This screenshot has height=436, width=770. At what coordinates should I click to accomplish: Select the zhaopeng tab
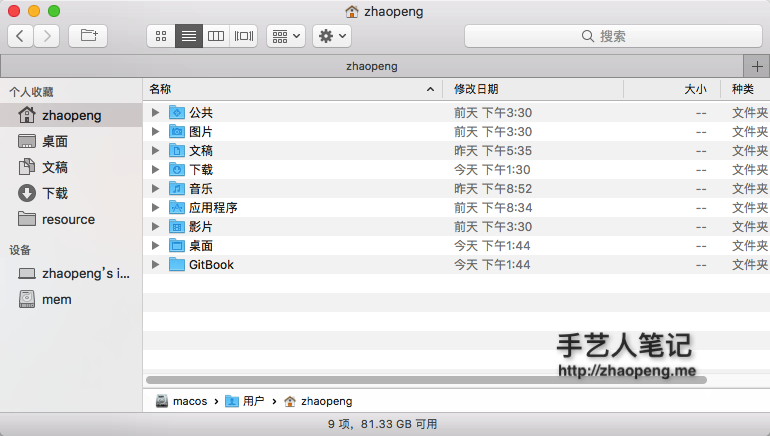point(371,66)
